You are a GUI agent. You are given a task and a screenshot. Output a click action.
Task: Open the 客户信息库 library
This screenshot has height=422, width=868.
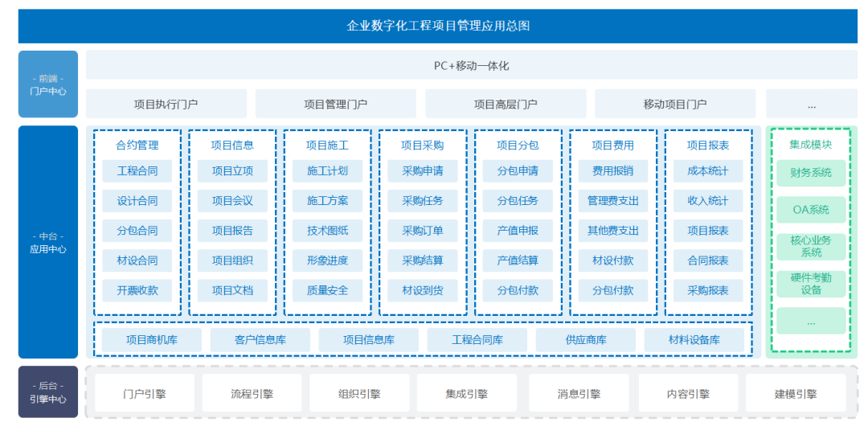tap(260, 339)
